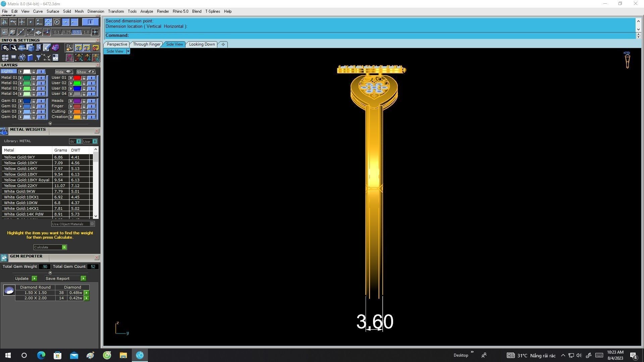The width and height of the screenshot is (644, 362).
Task: Open the Side View viewport dropdown arrow
Action: [x=128, y=51]
